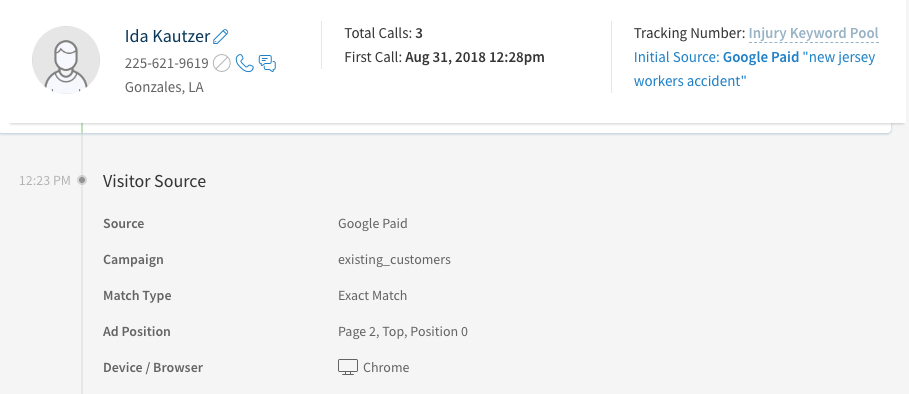909x394 pixels.
Task: Open the Injury Keyword Pool tracking number link
Action: (x=813, y=34)
